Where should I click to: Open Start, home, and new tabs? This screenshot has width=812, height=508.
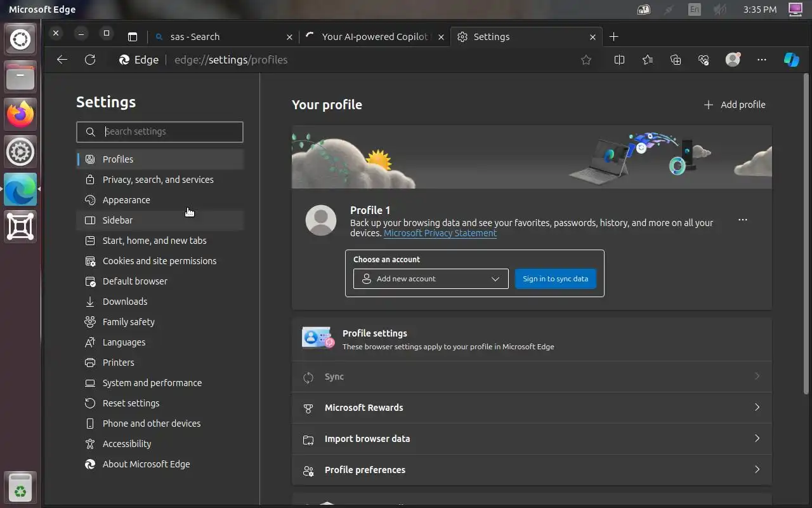pyautogui.click(x=160, y=241)
